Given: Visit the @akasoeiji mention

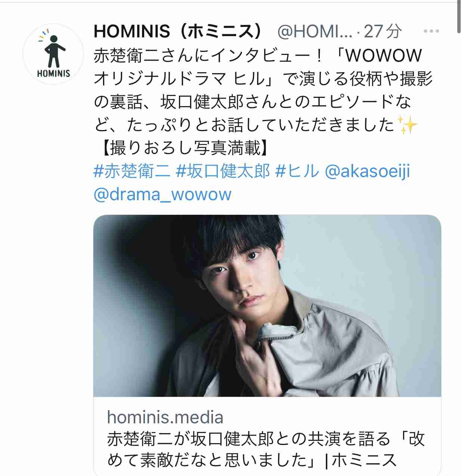Looking at the screenshot, I should click(368, 171).
